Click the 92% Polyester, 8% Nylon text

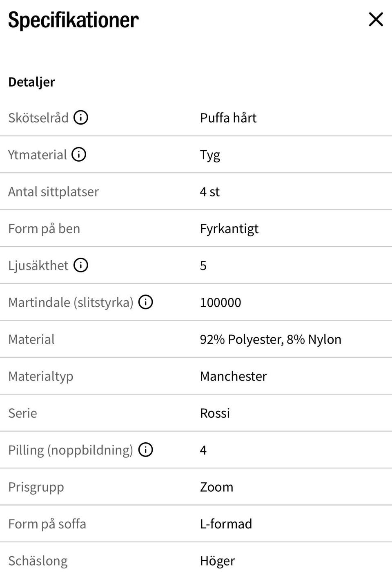(271, 339)
